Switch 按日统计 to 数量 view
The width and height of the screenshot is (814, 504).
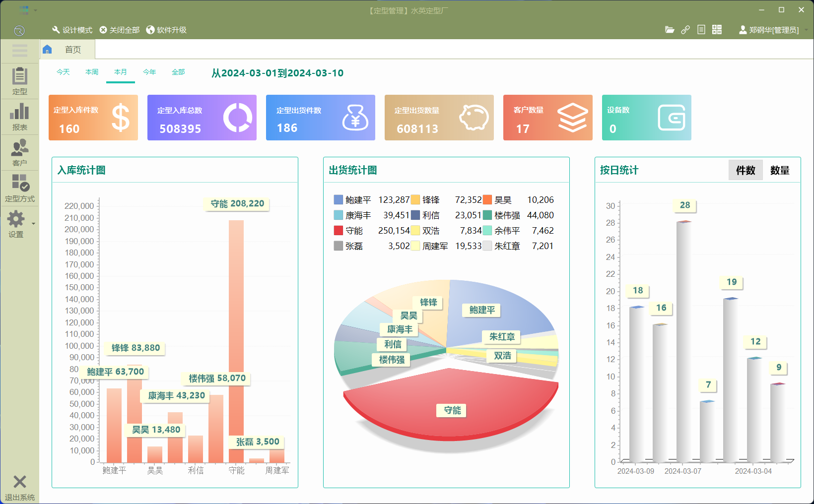(x=780, y=170)
